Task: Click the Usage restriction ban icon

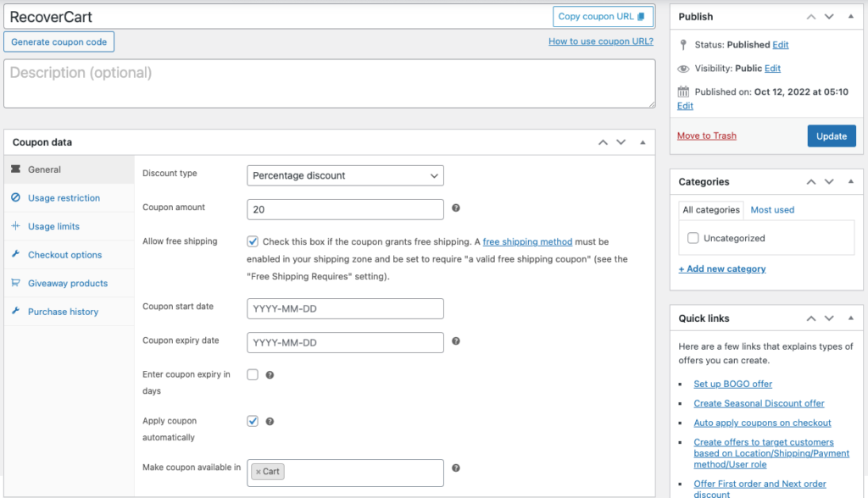Action: pos(15,197)
